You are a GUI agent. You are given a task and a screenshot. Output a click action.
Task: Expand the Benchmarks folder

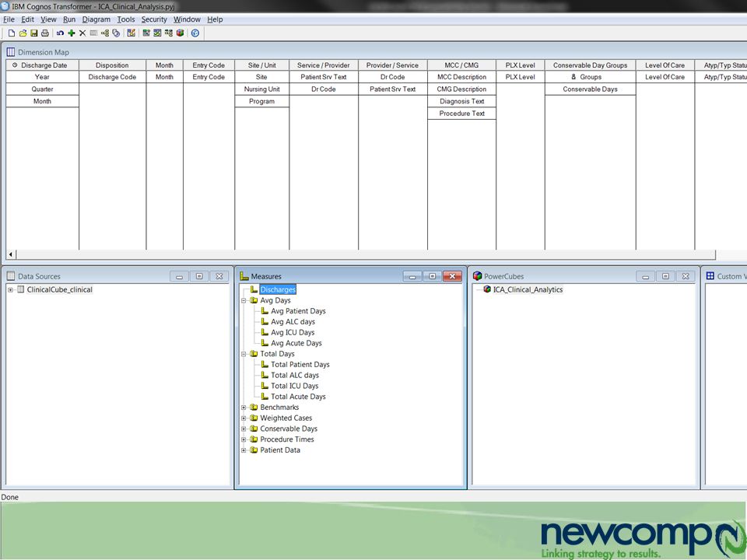[244, 407]
